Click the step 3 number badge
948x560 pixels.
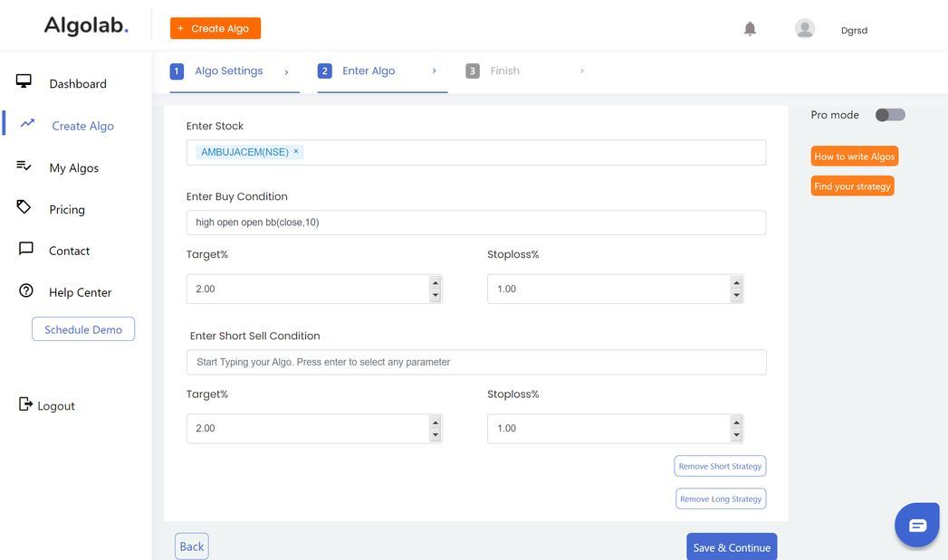point(473,71)
